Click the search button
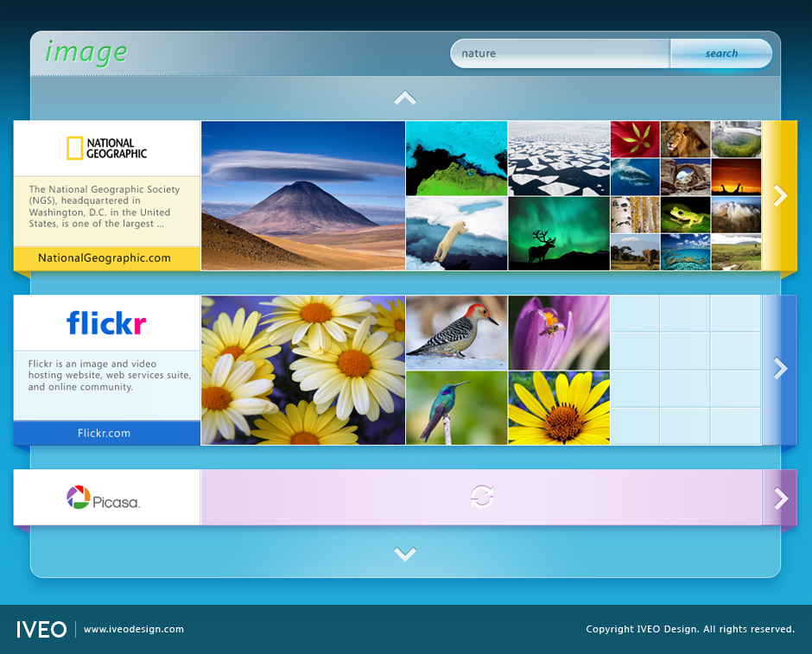This screenshot has height=654, width=812. coord(721,54)
